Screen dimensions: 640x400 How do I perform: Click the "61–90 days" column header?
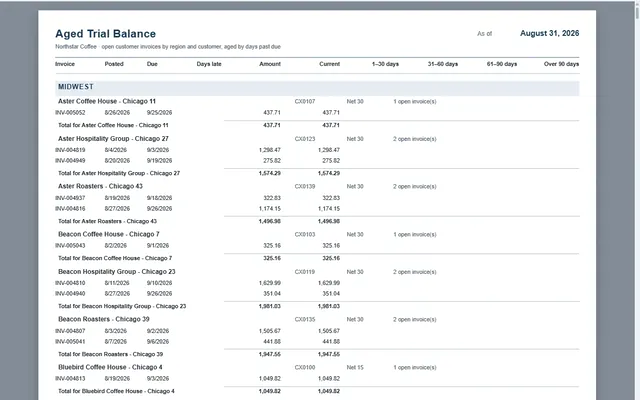[x=502, y=64]
